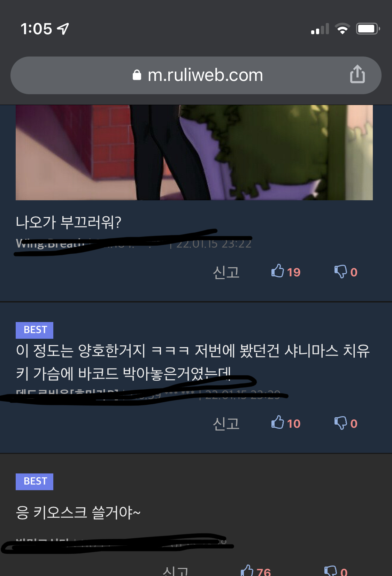Report the '나오가 부끄러워?' comment via 신고
Image resolution: width=392 pixels, height=576 pixels.
point(226,272)
